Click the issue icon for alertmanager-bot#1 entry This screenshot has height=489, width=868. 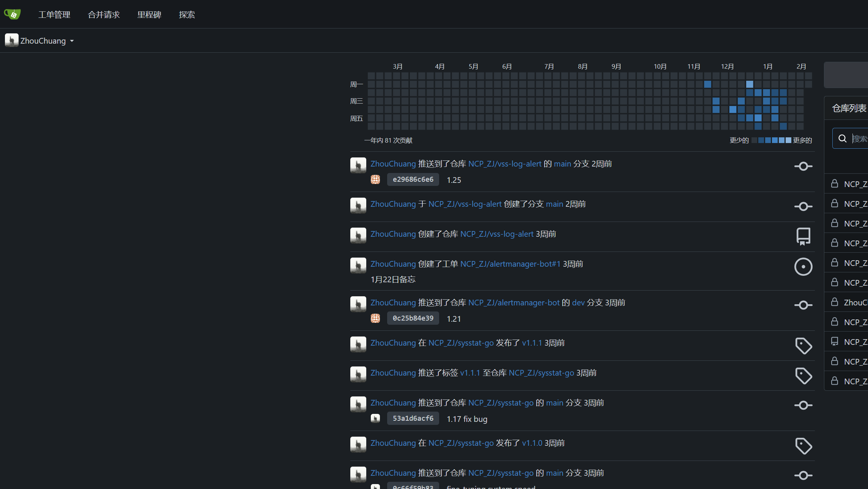click(803, 267)
